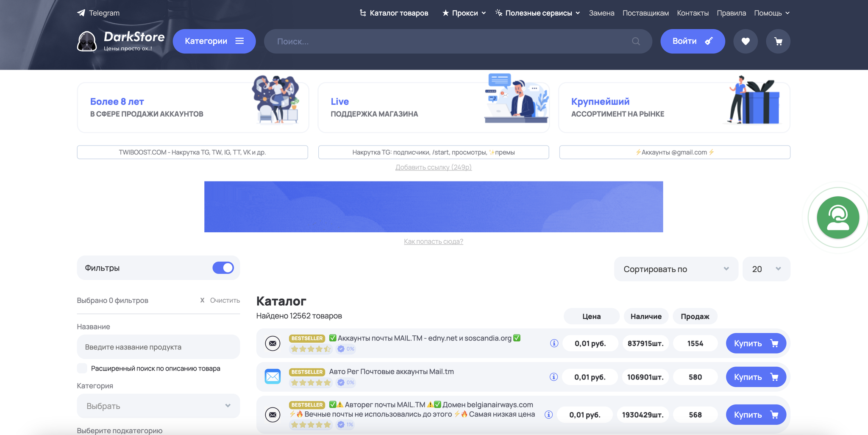Click Как попасть сюда? link

pos(433,241)
